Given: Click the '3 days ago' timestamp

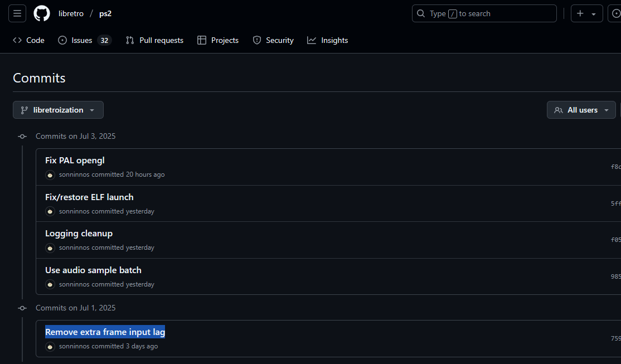Looking at the screenshot, I should pos(142,346).
